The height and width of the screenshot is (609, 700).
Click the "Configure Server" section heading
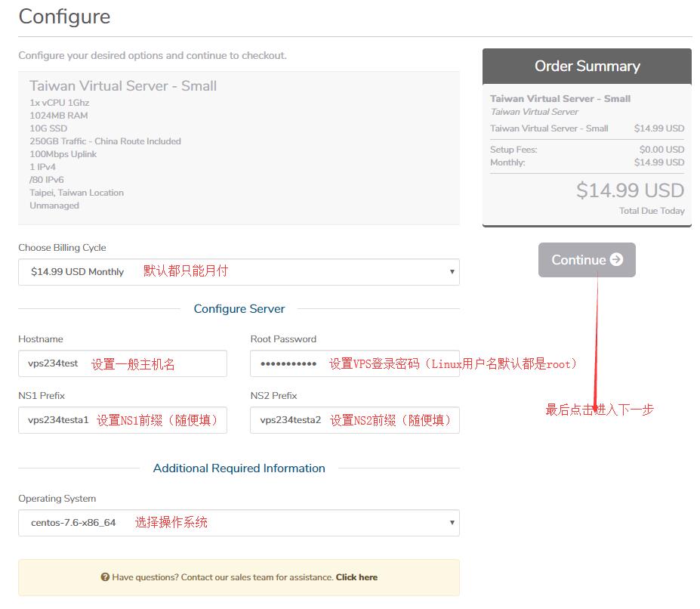click(239, 309)
